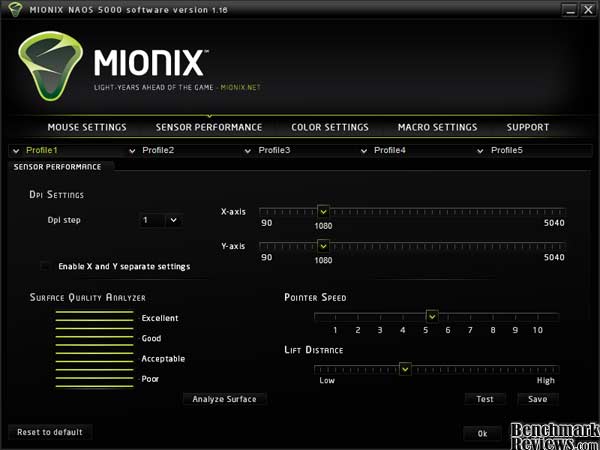The image size is (600, 450).
Task: Switch to Mouse Settings tab
Action: click(x=87, y=127)
